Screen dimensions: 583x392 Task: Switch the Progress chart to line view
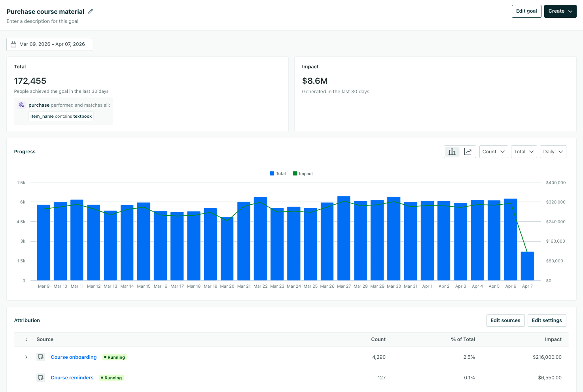click(468, 151)
